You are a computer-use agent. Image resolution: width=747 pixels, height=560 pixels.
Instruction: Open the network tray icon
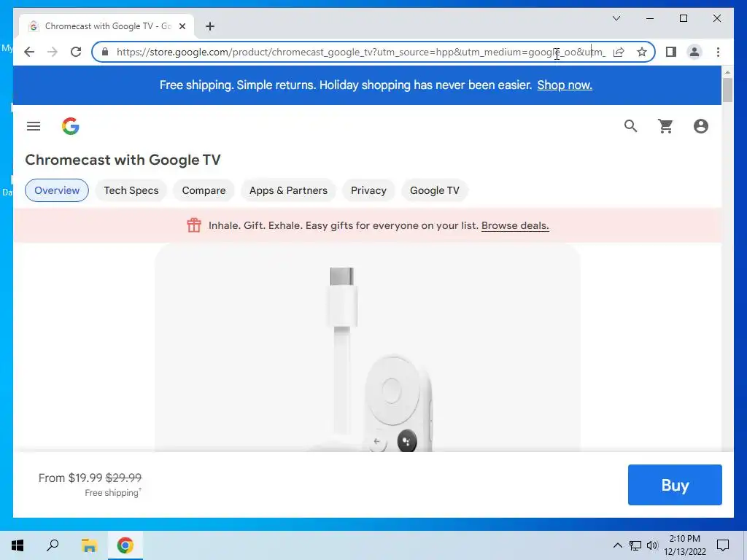pyautogui.click(x=635, y=545)
